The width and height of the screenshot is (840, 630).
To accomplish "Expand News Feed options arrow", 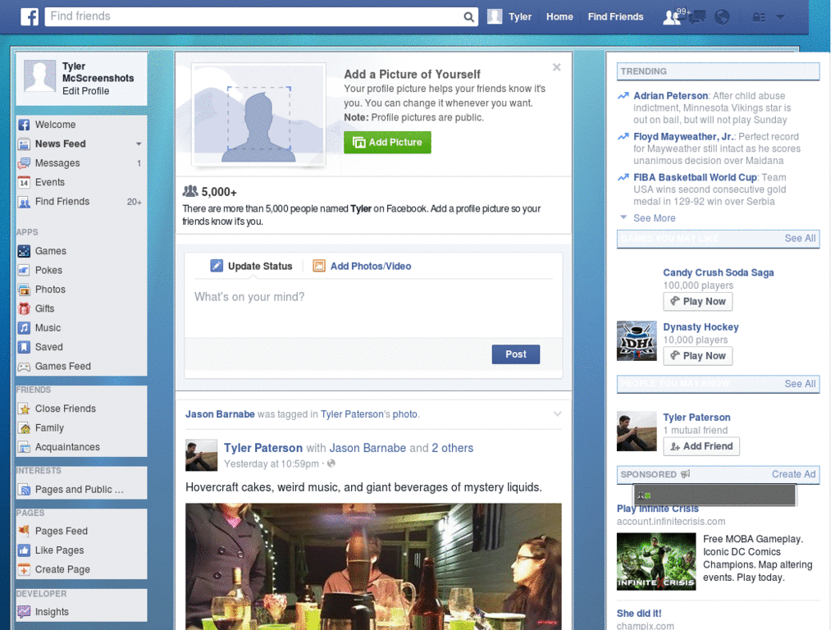I will (139, 144).
